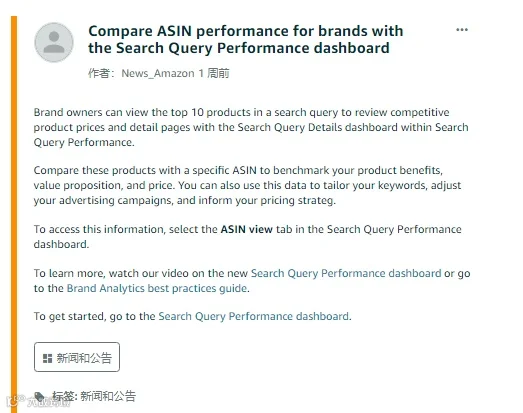Click the To access this information paragraph
This screenshot has width=523, height=413.
[247, 237]
